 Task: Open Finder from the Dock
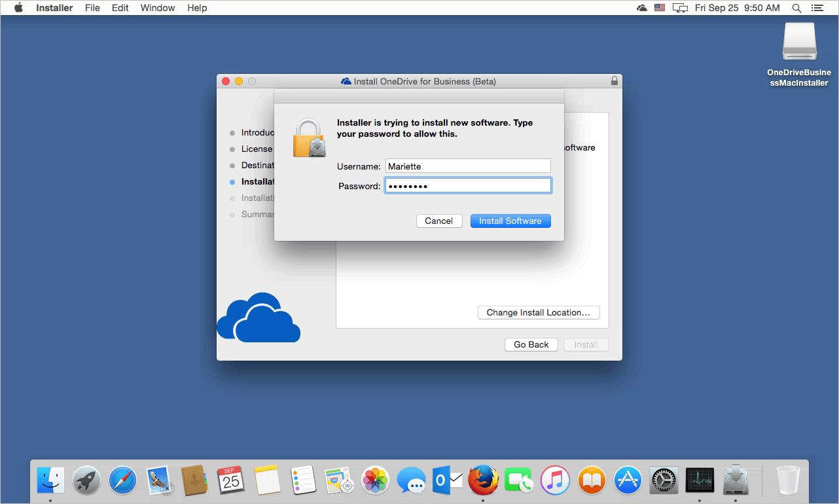pyautogui.click(x=50, y=481)
